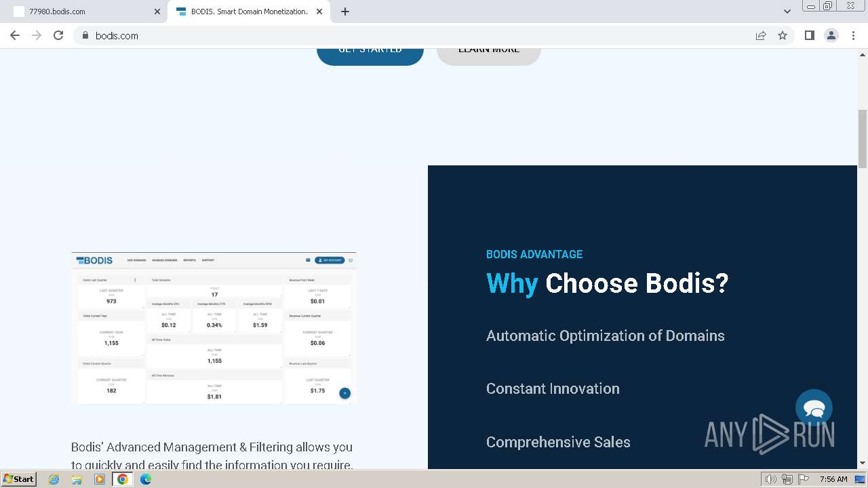The height and width of the screenshot is (488, 868).
Task: Switch to the 77980.bodis.com tab
Action: click(x=85, y=12)
